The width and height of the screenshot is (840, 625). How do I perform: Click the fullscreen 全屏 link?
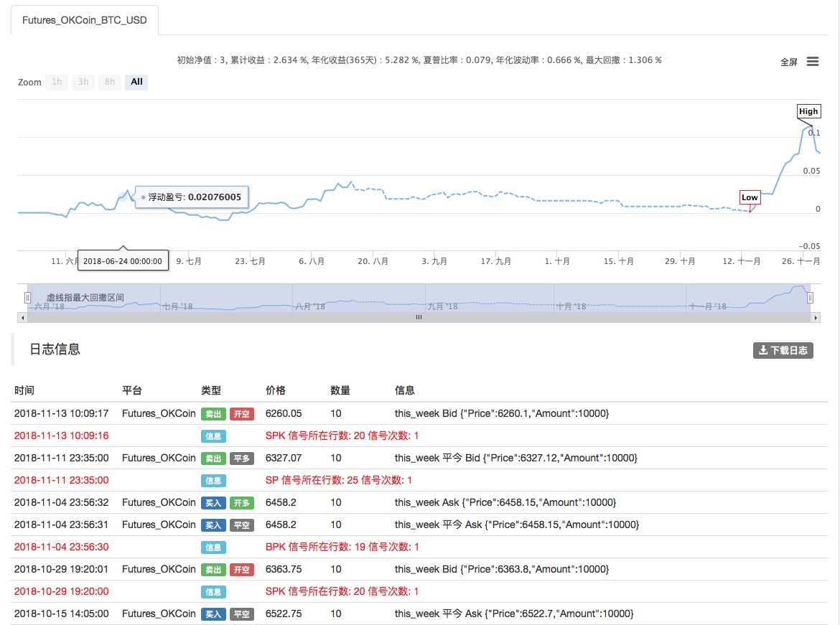click(x=788, y=62)
